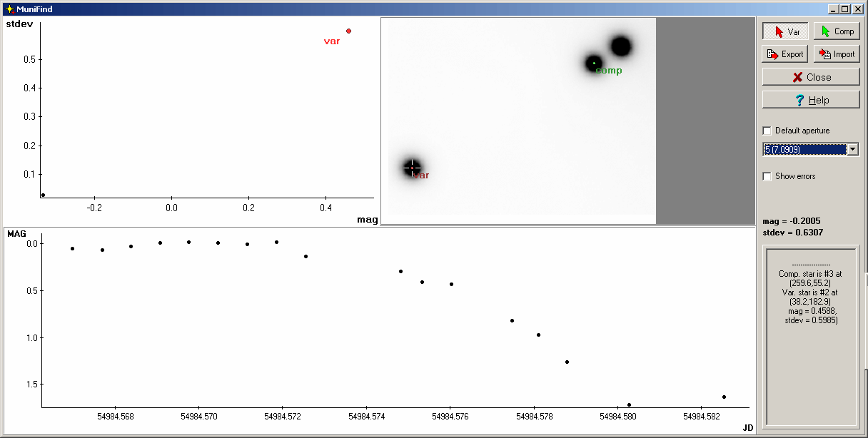Select the var star crosshair in image
Screen dimensions: 868x438
(x=412, y=168)
